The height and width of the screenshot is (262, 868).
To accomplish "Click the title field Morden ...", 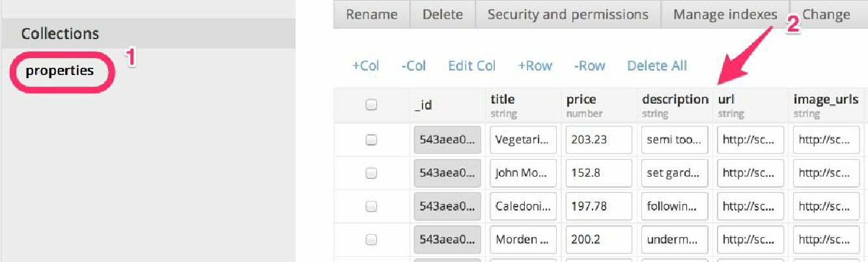I will (524, 240).
